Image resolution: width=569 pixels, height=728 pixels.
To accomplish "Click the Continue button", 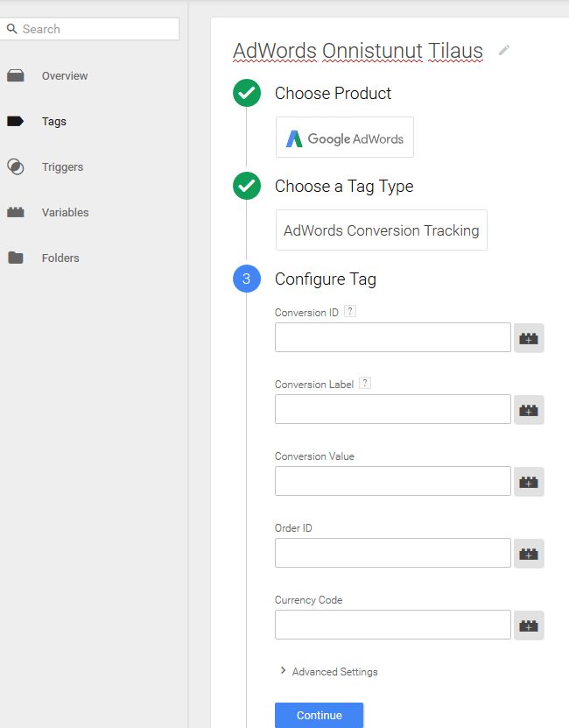I will (319, 715).
